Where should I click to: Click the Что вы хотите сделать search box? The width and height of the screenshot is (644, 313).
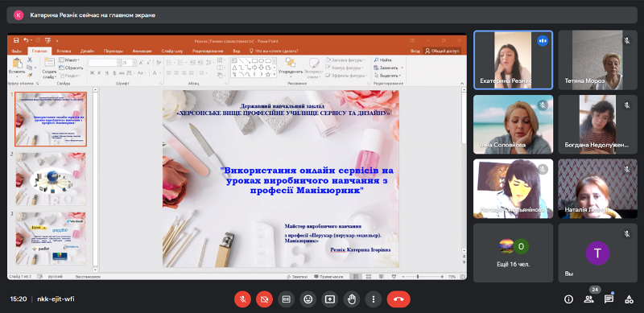(x=274, y=51)
